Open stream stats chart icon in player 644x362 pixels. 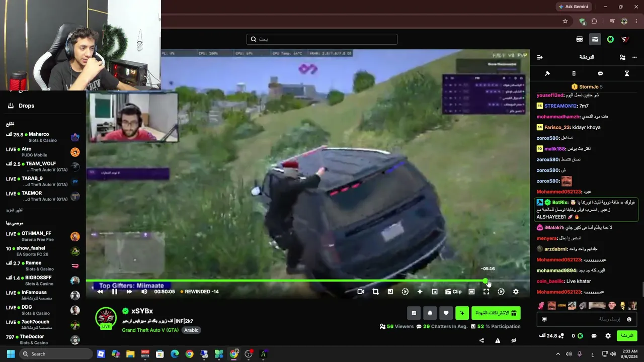point(390,292)
